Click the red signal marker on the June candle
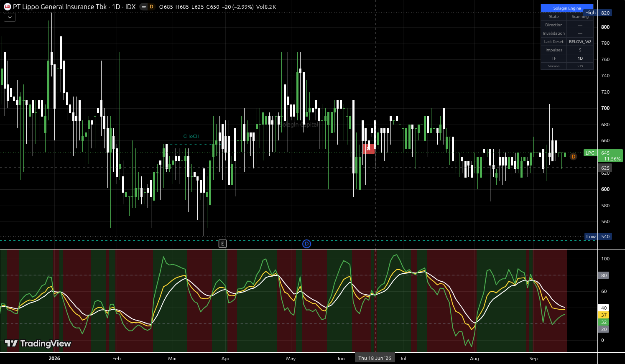 [x=368, y=148]
